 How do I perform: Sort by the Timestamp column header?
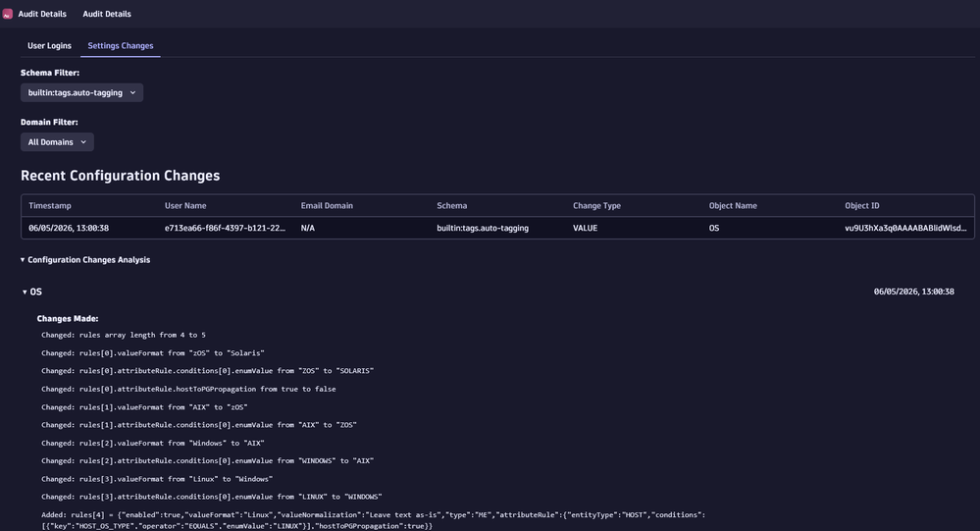50,206
